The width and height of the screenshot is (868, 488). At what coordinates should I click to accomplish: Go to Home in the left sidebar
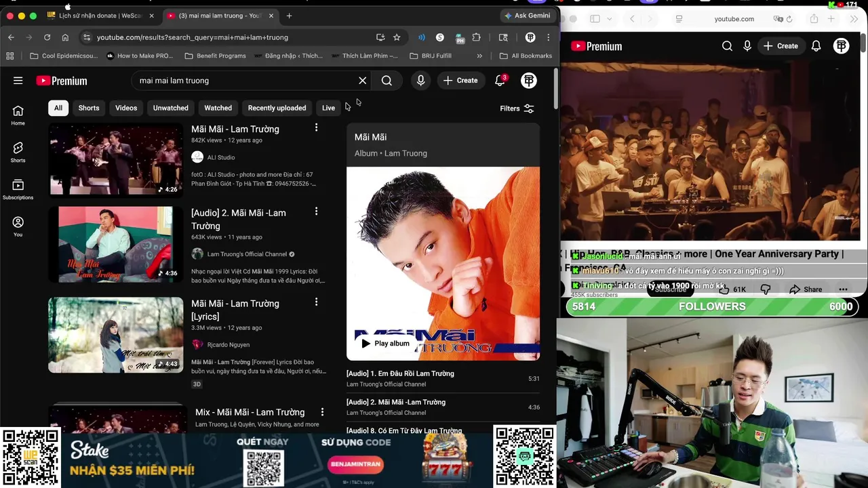tap(18, 115)
